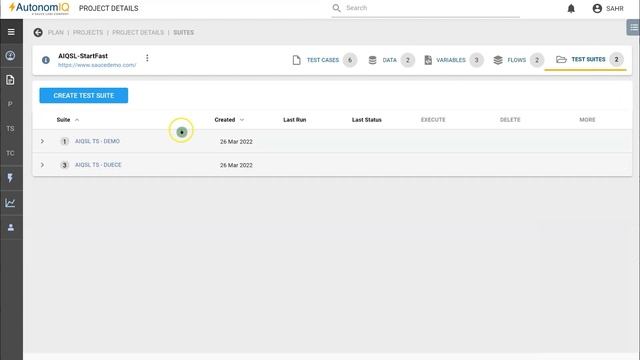This screenshot has width=640, height=360.
Task: Click the 26 Mar 2022 date in DEMO row
Action: (x=236, y=142)
